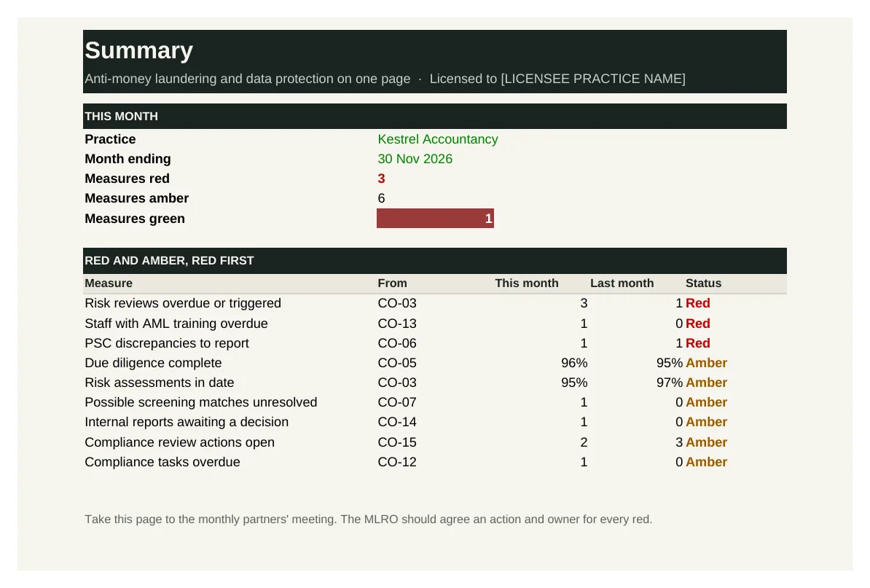Select the red count beside "Measures red"
The height and width of the screenshot is (588, 870).
(x=381, y=179)
